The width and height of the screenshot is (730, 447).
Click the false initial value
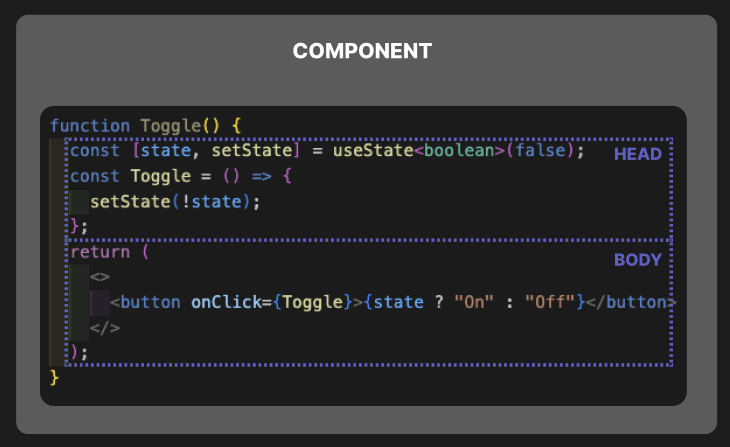pyautogui.click(x=540, y=151)
